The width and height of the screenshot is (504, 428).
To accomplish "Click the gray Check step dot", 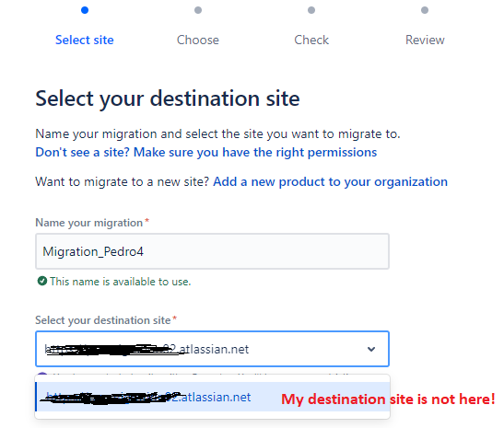I will pos(311,10).
